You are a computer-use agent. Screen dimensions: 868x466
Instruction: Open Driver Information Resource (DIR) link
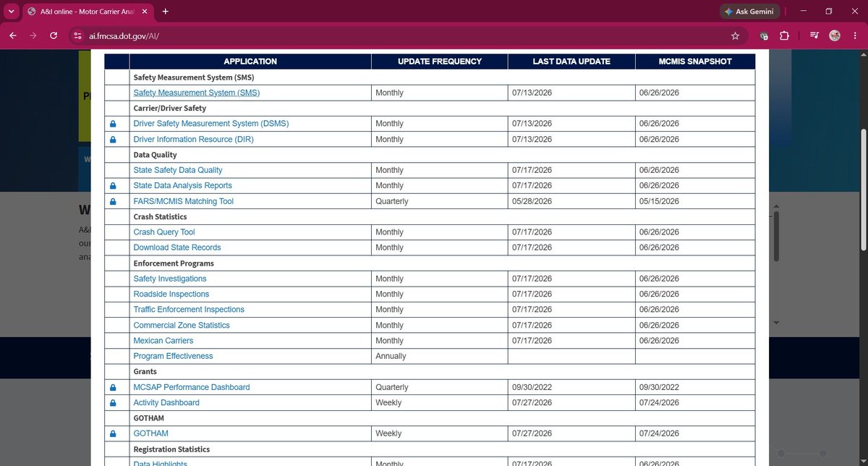tap(194, 139)
